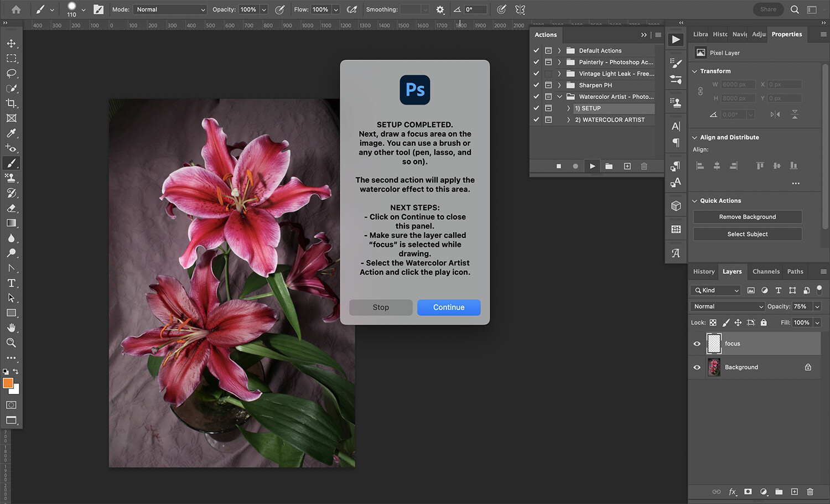
Task: Select the Crop tool
Action: coord(11,103)
